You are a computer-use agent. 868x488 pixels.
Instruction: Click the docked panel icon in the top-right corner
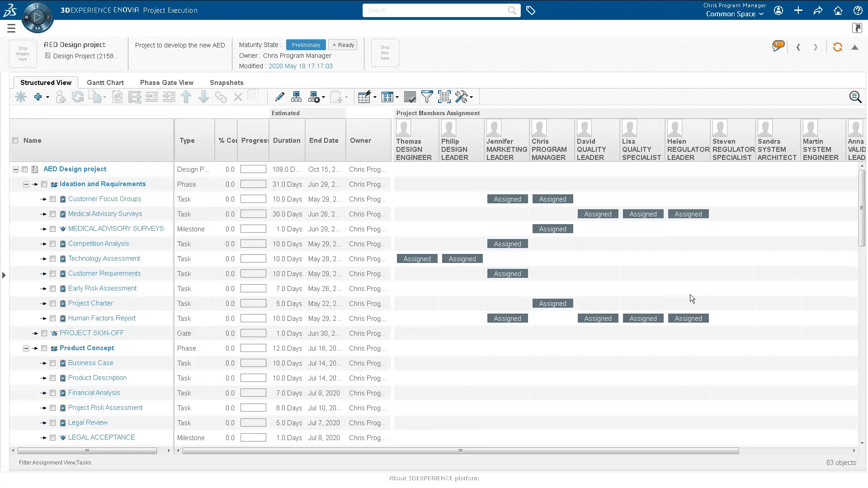coord(857,28)
